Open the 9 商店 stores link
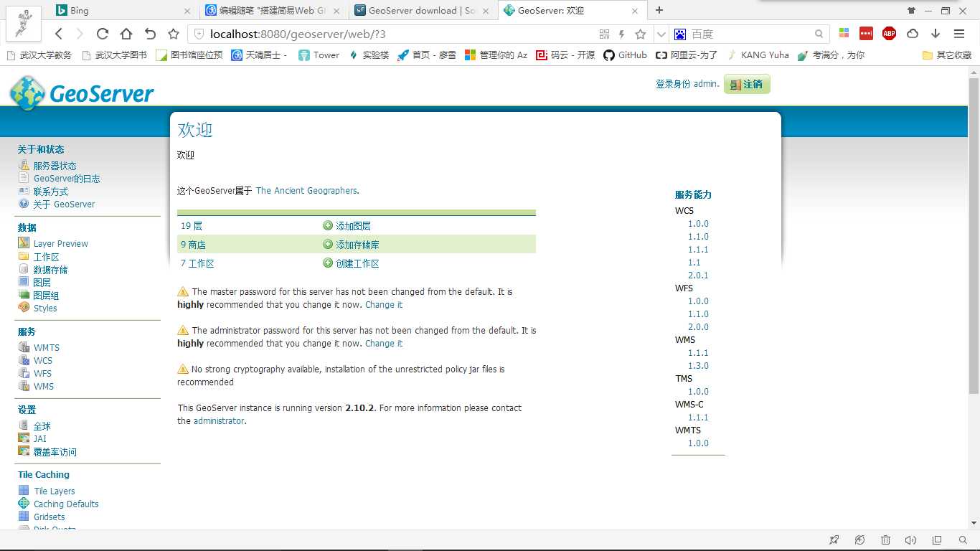The width and height of the screenshot is (980, 551). (x=193, y=245)
